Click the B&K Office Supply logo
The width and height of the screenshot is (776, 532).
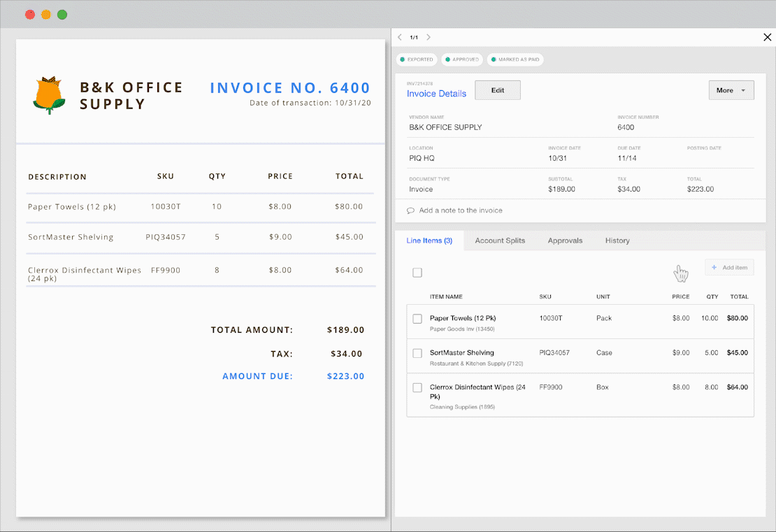49,96
